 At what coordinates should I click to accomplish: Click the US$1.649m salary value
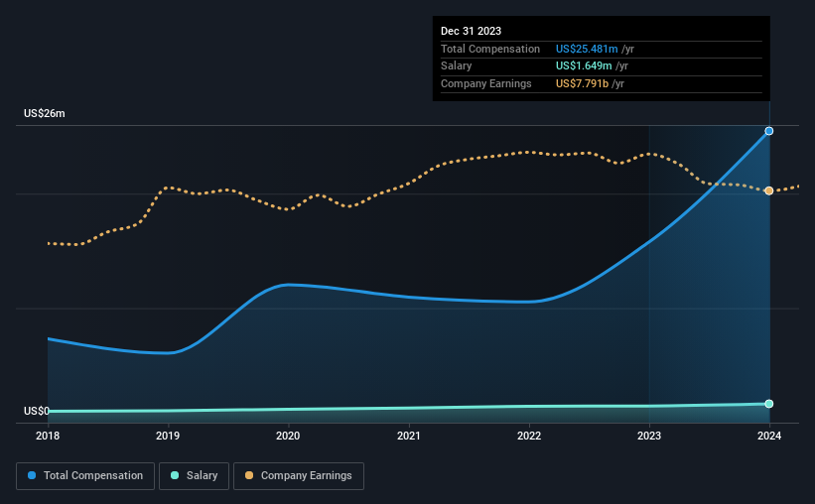coord(584,66)
